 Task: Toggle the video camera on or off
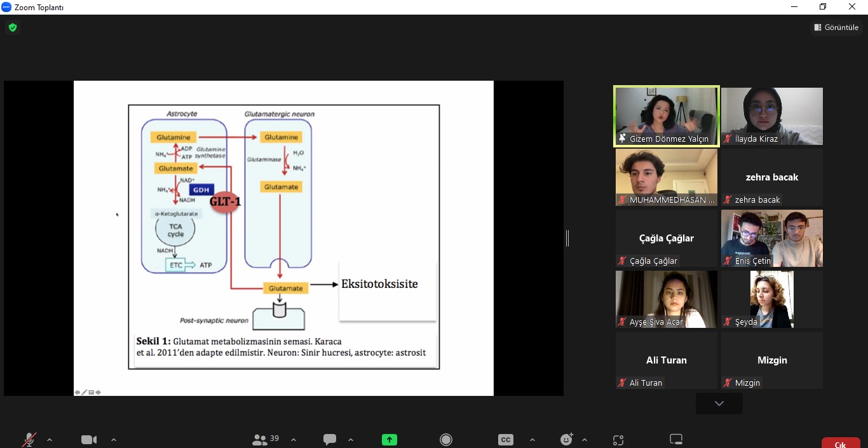coord(89,440)
